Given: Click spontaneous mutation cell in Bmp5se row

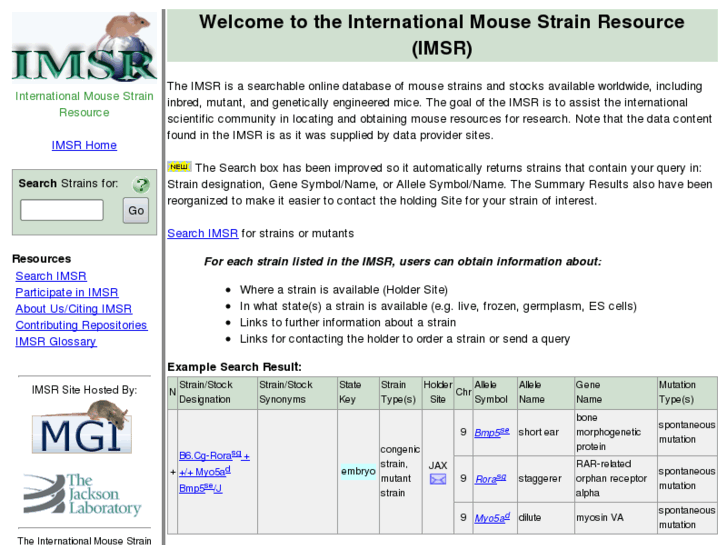Looking at the screenshot, I should click(x=687, y=432).
